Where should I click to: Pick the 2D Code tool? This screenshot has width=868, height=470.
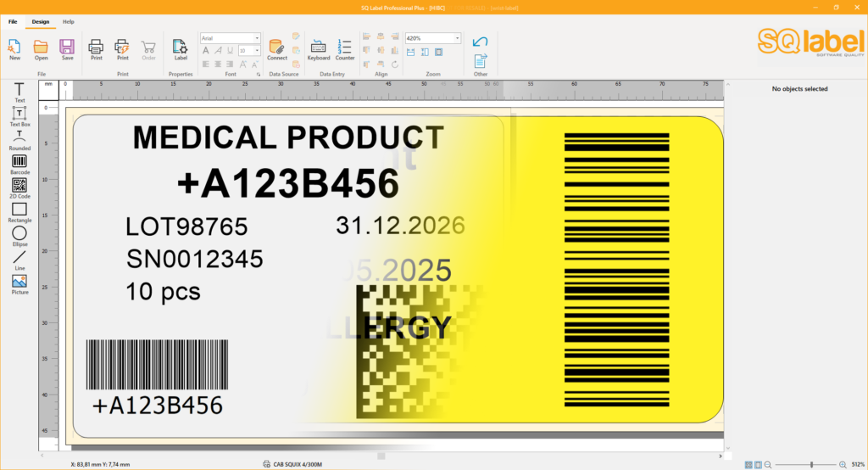(19, 185)
